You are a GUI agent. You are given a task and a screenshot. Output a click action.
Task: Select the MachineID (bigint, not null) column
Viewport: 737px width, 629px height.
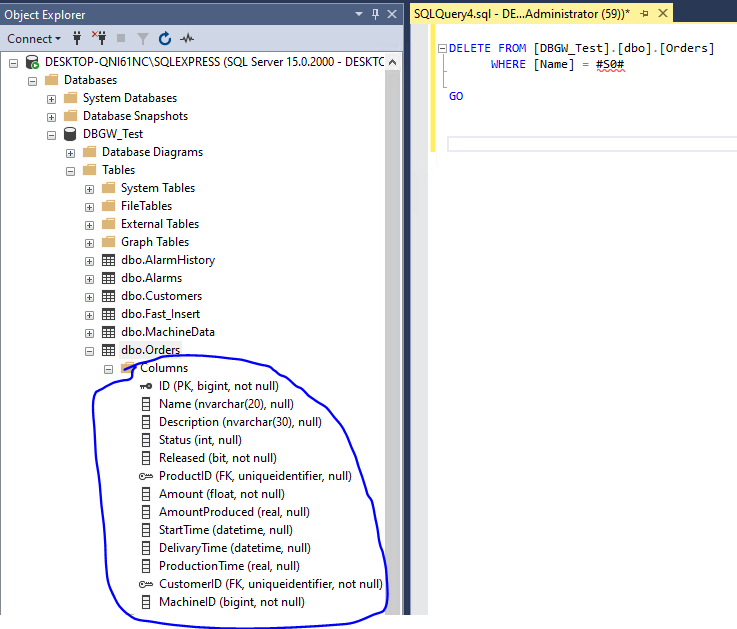232,602
